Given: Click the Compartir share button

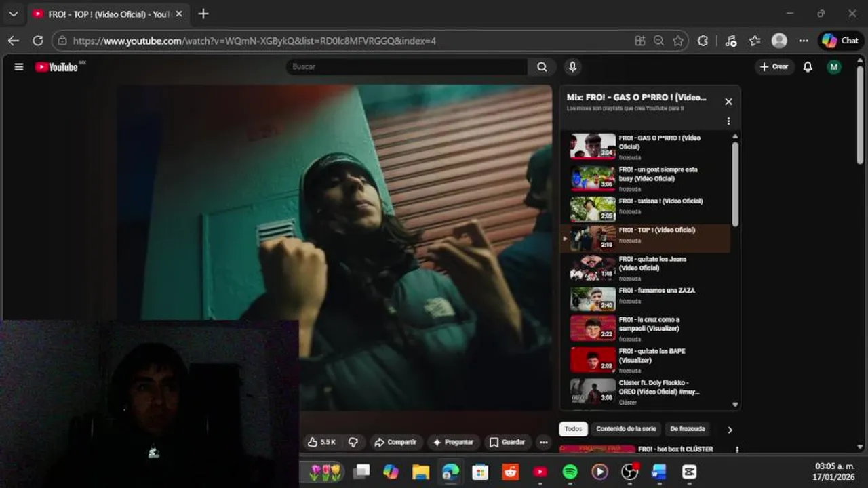Looking at the screenshot, I should (396, 442).
